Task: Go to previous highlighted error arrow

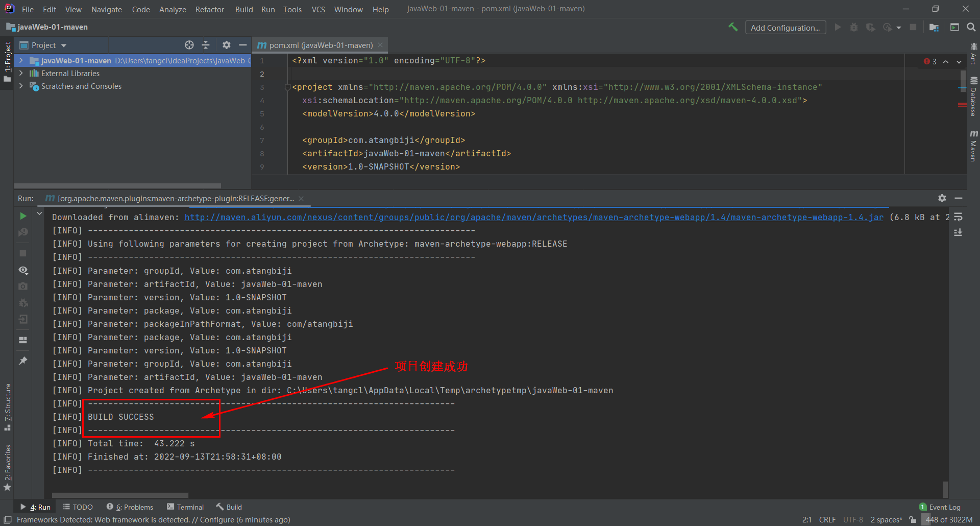Action: [946, 61]
